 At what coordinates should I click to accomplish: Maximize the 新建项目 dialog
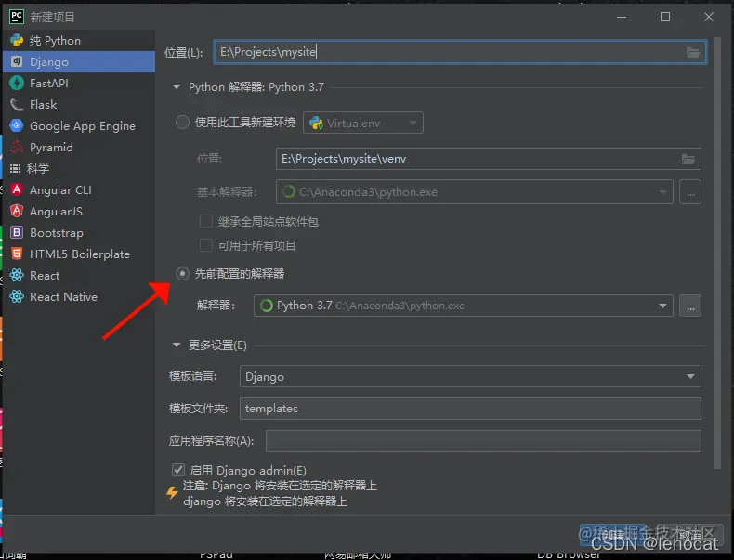coord(665,17)
